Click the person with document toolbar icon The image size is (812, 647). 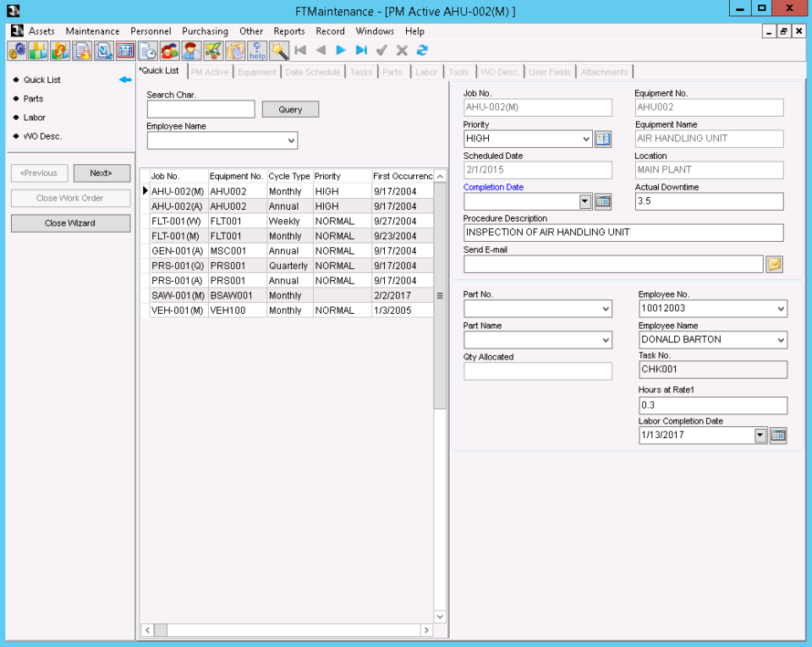tap(191, 51)
